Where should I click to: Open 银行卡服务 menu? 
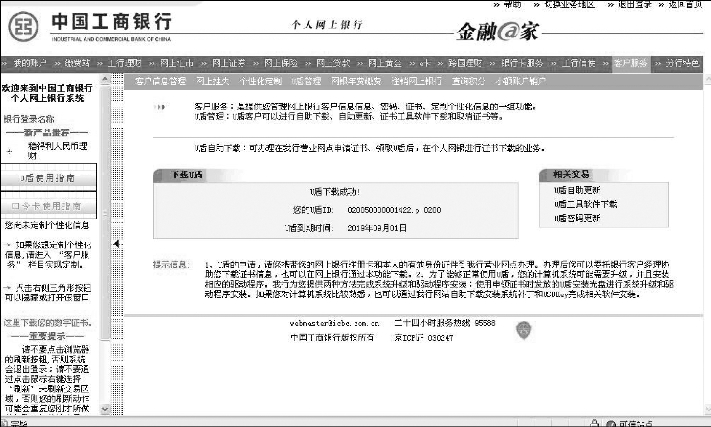522,63
